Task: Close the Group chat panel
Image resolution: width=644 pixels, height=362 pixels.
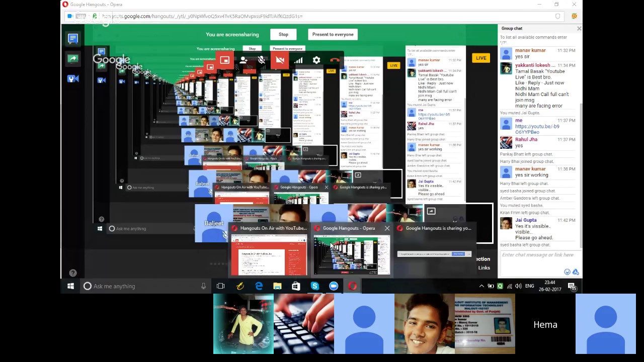Action: 579,29
